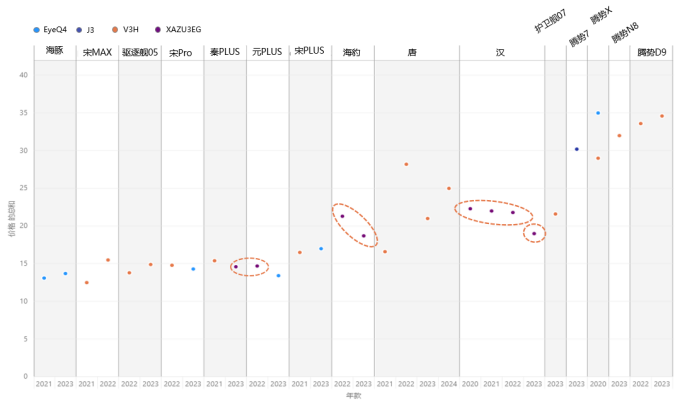
Task: Click the 汉 column header
Action: 501,52
